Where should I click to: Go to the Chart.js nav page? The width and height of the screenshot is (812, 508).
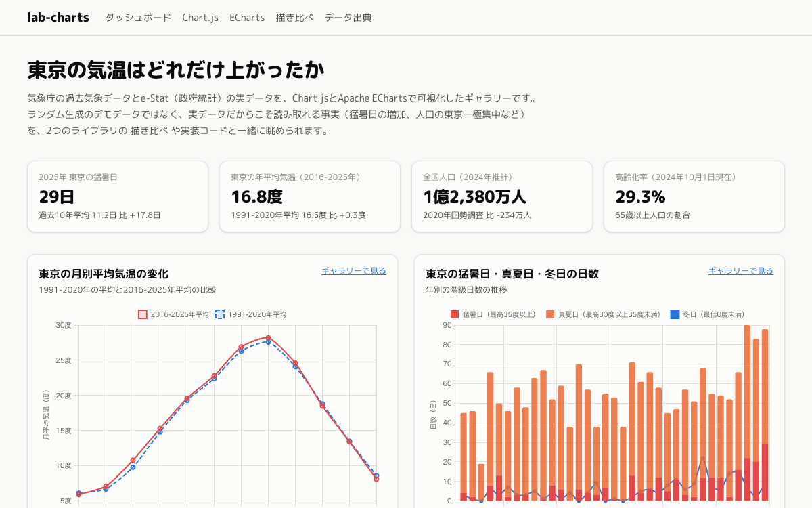pyautogui.click(x=200, y=18)
